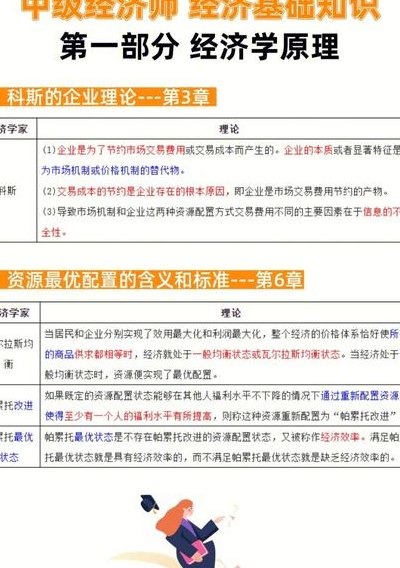Select the heading 第一部分 经济学原理
Image resolution: width=400 pixels, height=568 pixels.
(200, 46)
